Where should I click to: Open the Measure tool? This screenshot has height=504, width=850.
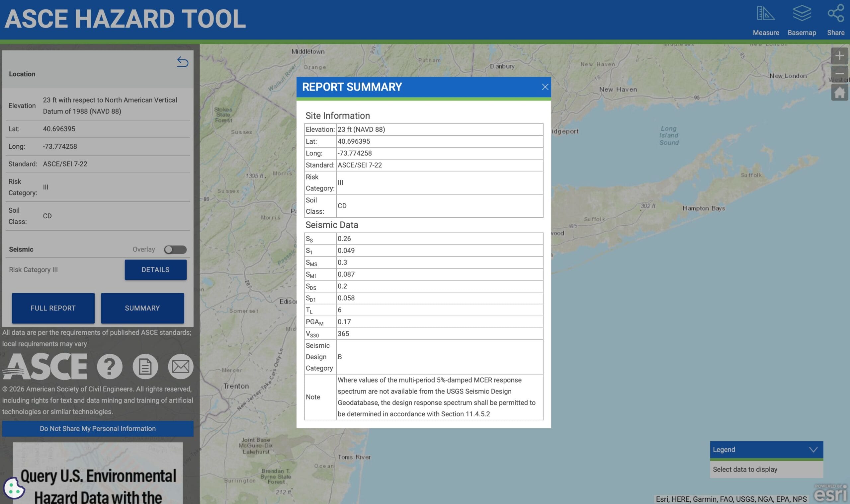click(765, 20)
